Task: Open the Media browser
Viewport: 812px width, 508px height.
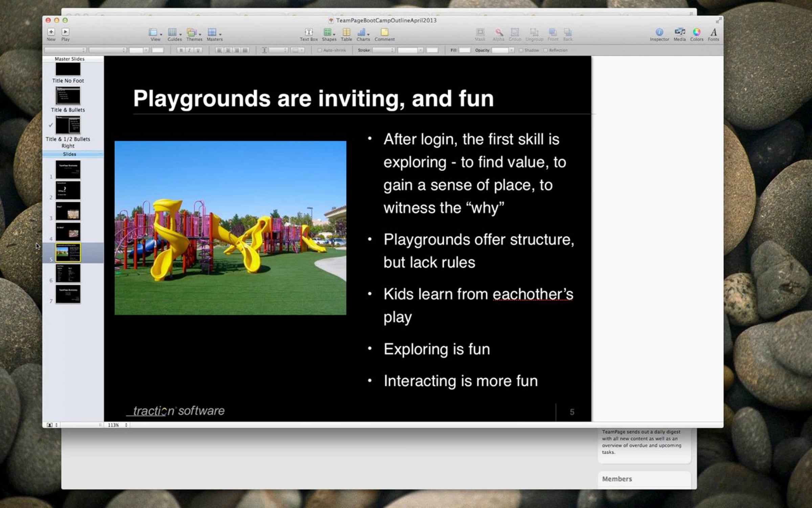Action: tap(679, 32)
